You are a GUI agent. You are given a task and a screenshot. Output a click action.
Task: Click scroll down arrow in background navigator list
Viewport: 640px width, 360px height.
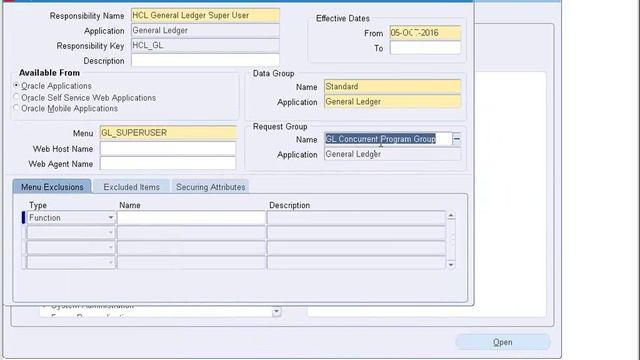(x=276, y=312)
